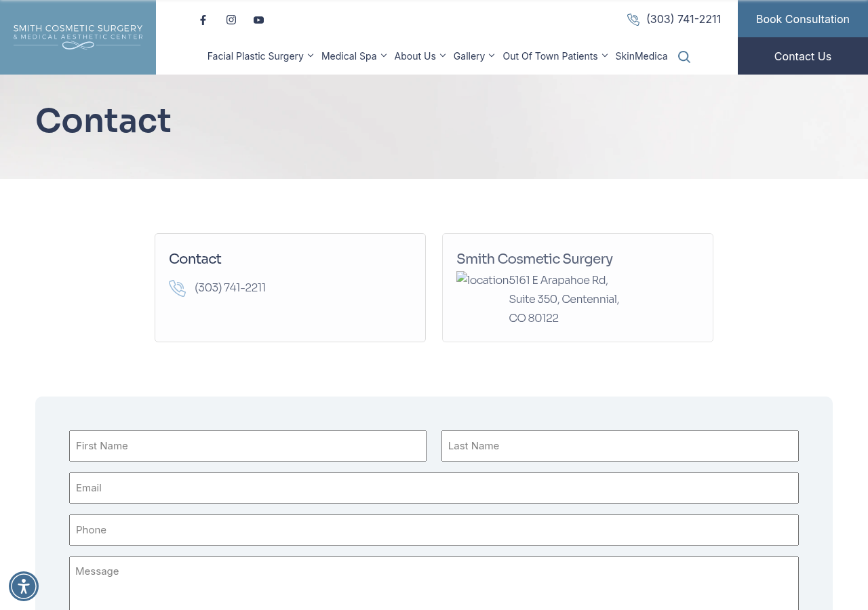Focus the First Name field
868x610 pixels.
(x=248, y=446)
